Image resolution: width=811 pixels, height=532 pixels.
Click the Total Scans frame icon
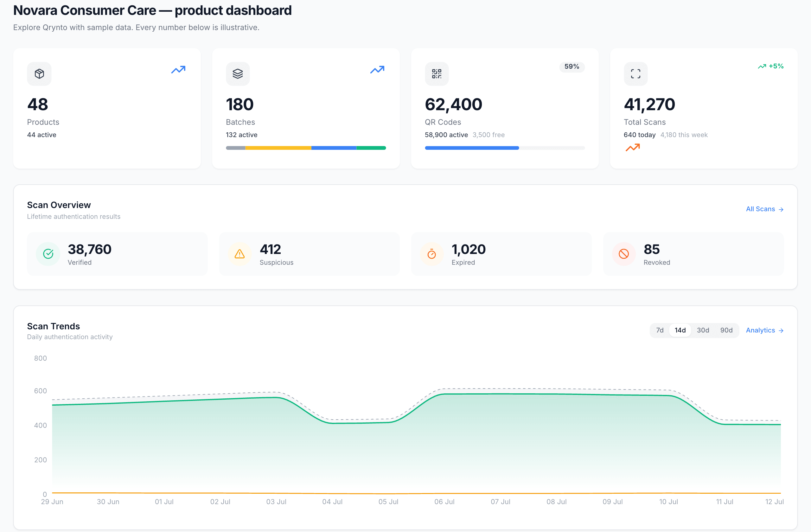point(635,73)
